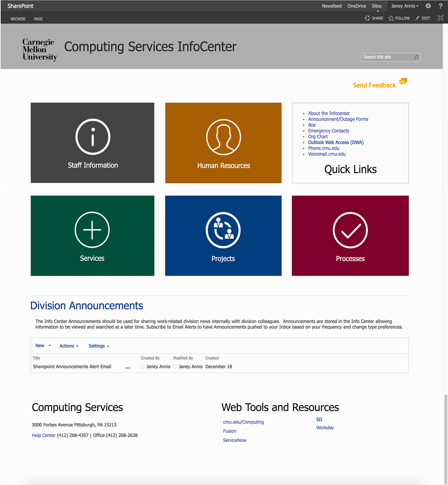Screen dimensions: 448x485
Task: Open Human Resources person icon
Action: (224, 137)
